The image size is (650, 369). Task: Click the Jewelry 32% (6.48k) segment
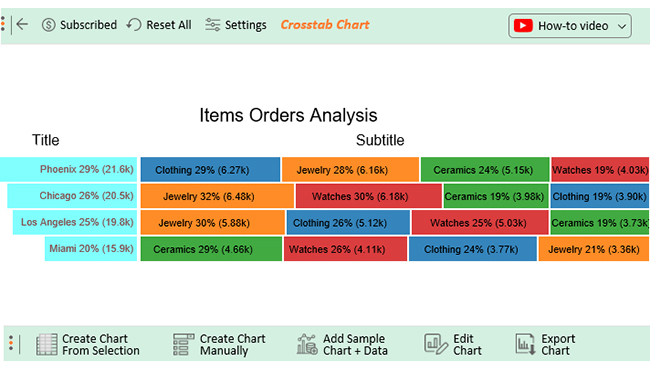point(217,196)
